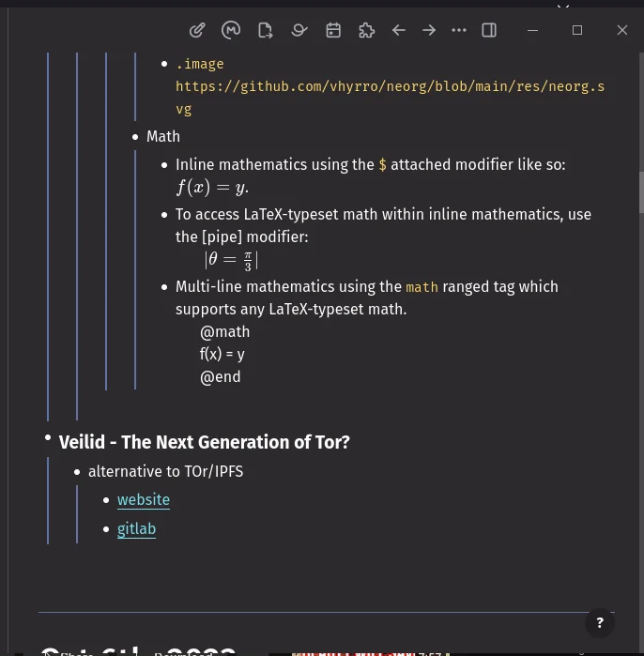This screenshot has height=656, width=644.
Task: Open the journals calendar icon
Action: click(333, 30)
